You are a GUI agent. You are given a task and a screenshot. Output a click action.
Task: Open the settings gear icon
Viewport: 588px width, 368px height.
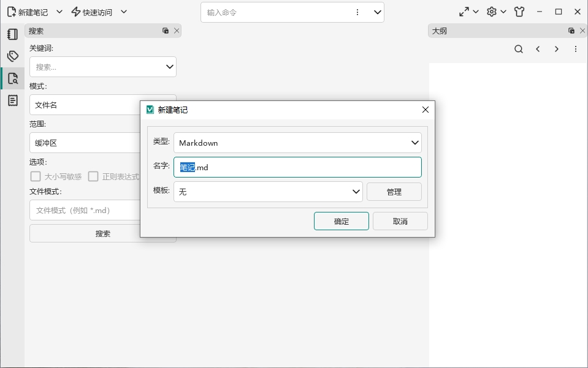tap(492, 12)
